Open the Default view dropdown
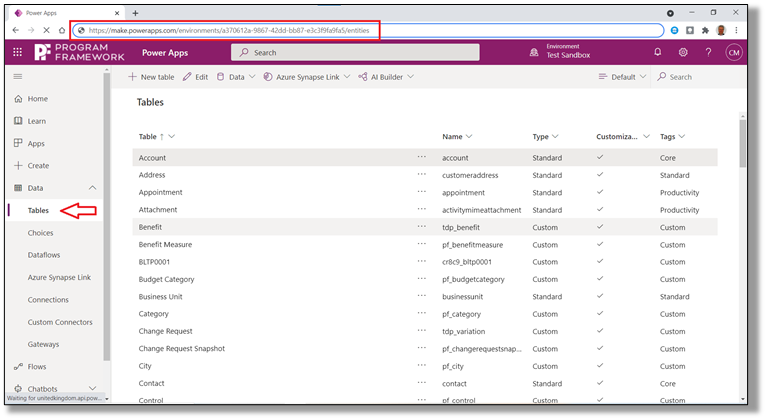This screenshot has width=766, height=420. click(622, 77)
